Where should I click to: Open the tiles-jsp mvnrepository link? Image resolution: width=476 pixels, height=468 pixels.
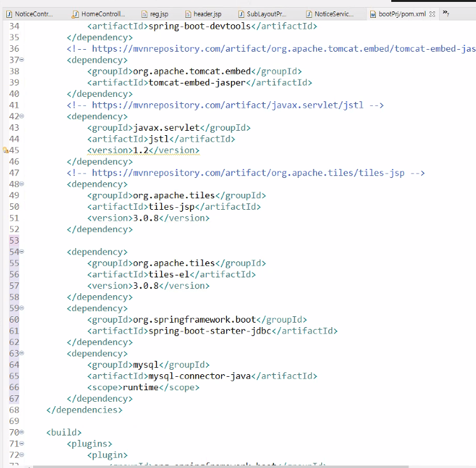tap(248, 173)
